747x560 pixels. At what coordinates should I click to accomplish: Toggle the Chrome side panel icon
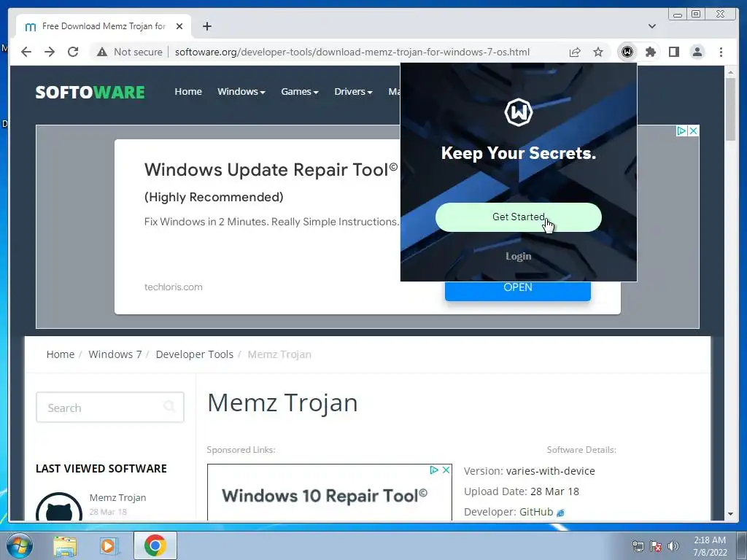click(x=674, y=52)
